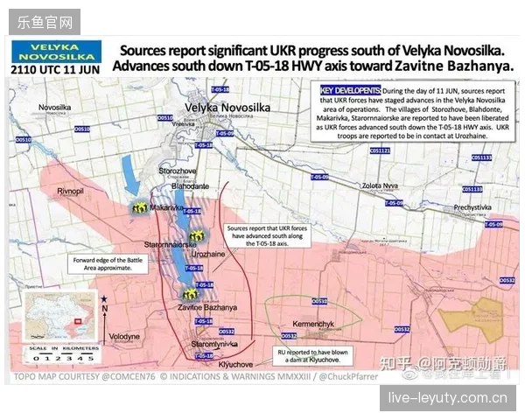Click the red rectangle in Ukraine inset map
525x420 pixels.
78,321
